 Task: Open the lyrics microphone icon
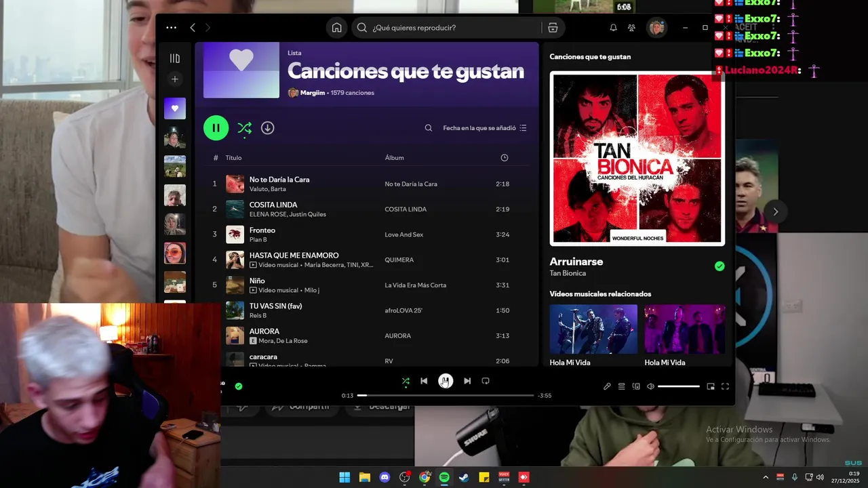point(607,386)
